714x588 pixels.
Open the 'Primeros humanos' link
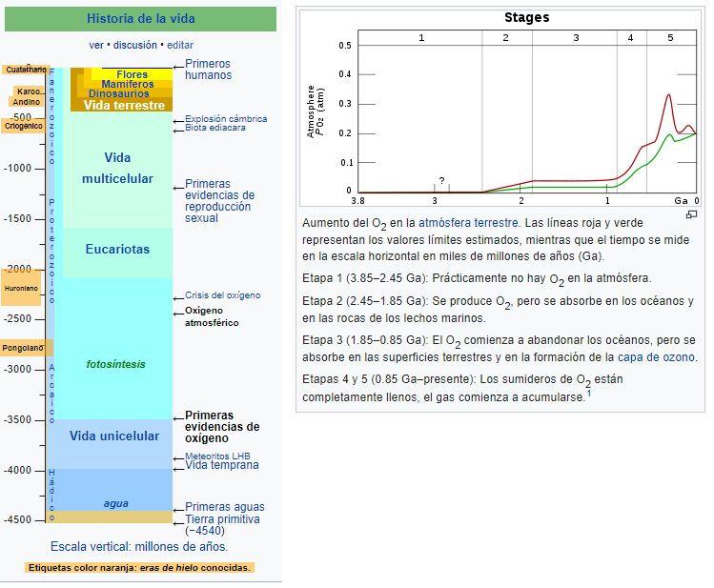tap(208, 70)
